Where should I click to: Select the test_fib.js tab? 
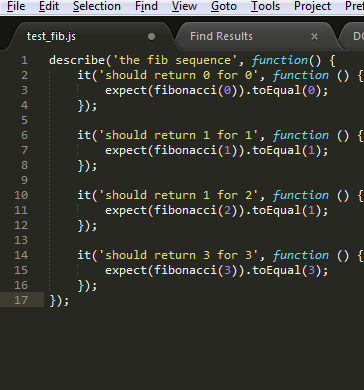tap(51, 36)
